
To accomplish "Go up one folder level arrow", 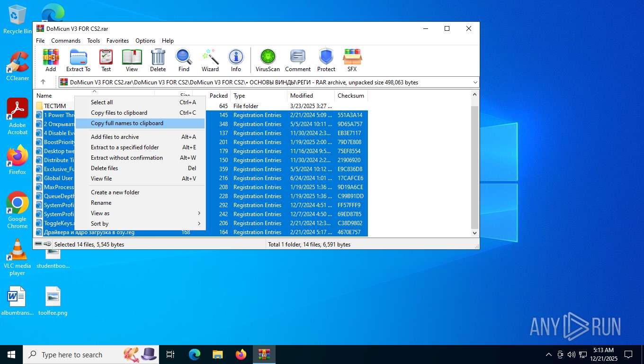I will click(x=43, y=82).
